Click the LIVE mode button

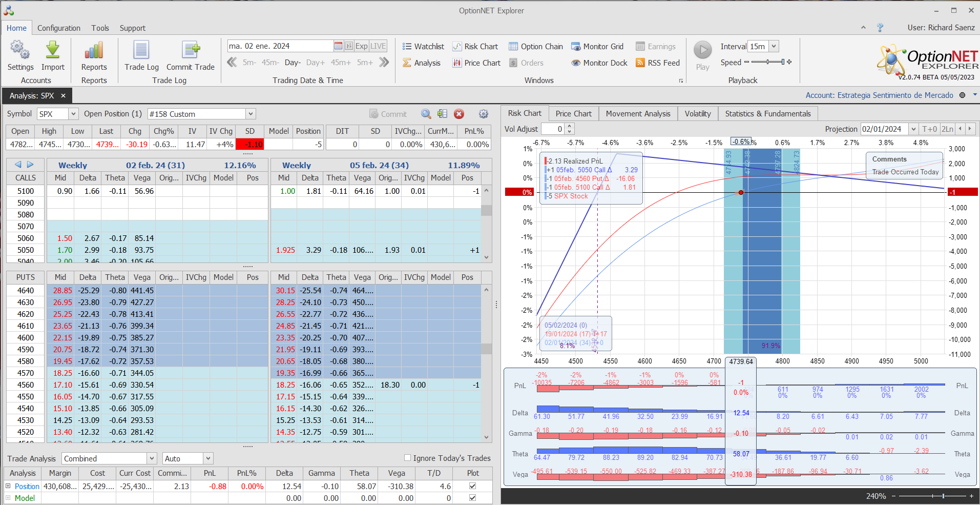(x=378, y=46)
